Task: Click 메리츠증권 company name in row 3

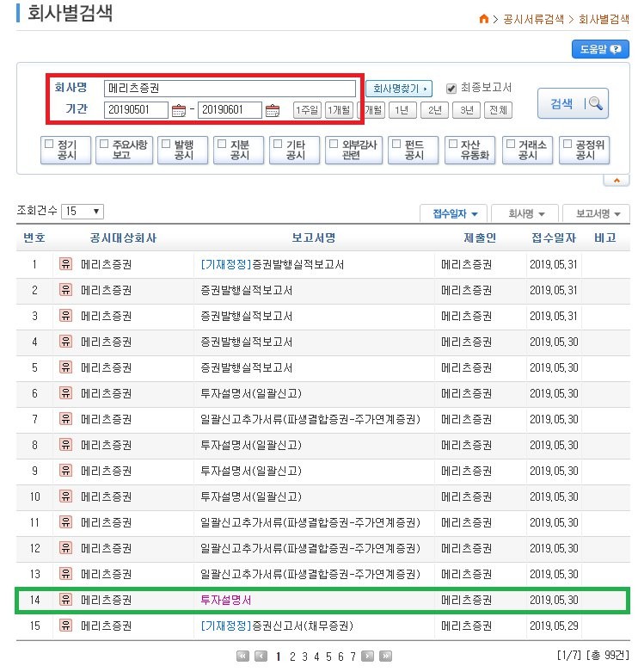Action: click(x=107, y=317)
